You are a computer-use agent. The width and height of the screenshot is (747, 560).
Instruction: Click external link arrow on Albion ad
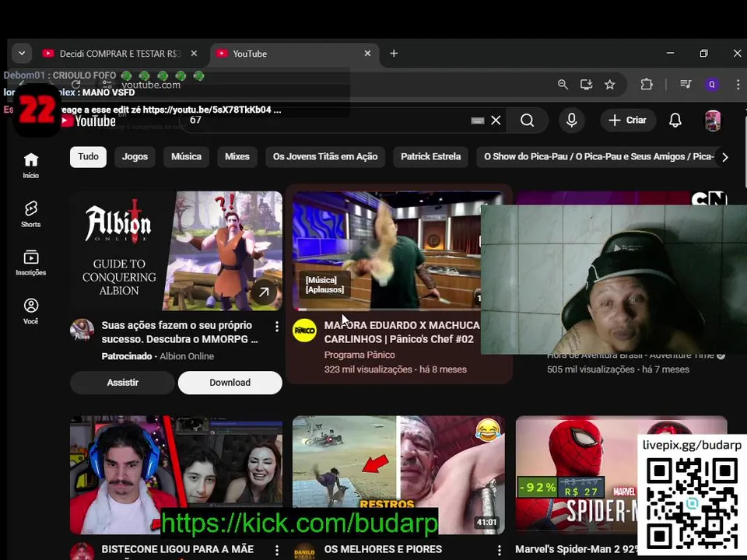[264, 292]
